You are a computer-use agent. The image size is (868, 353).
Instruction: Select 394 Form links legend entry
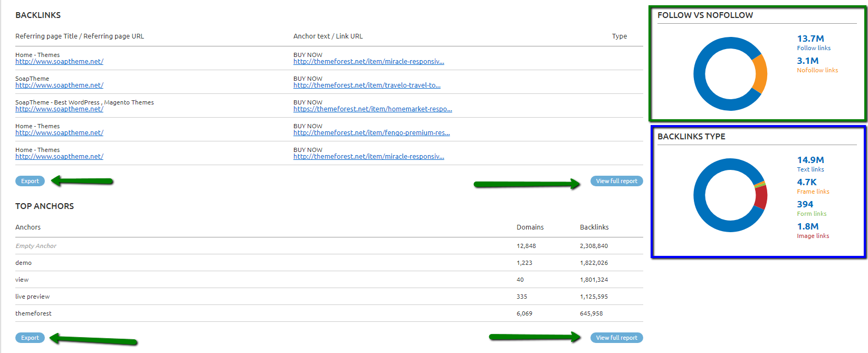[812, 208]
